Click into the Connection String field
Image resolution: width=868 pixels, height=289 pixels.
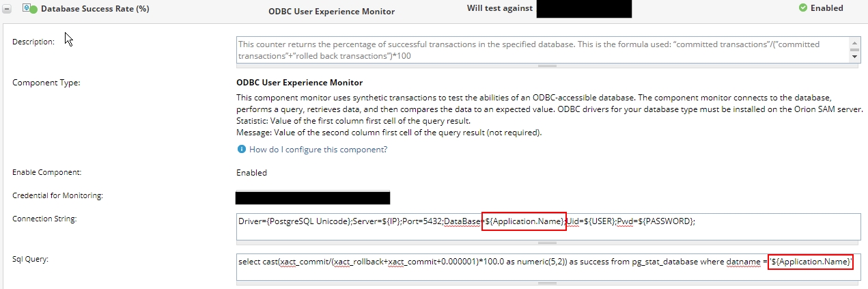(x=548, y=227)
